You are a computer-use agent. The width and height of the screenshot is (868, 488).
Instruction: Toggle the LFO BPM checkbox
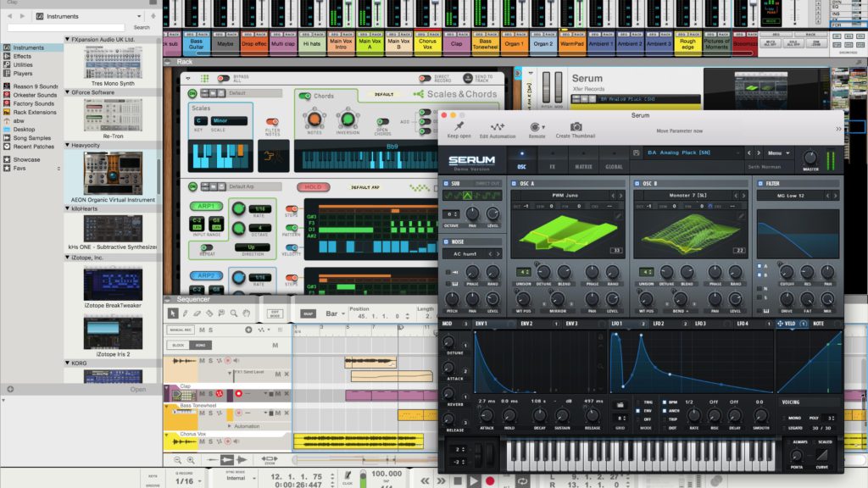[x=664, y=402]
